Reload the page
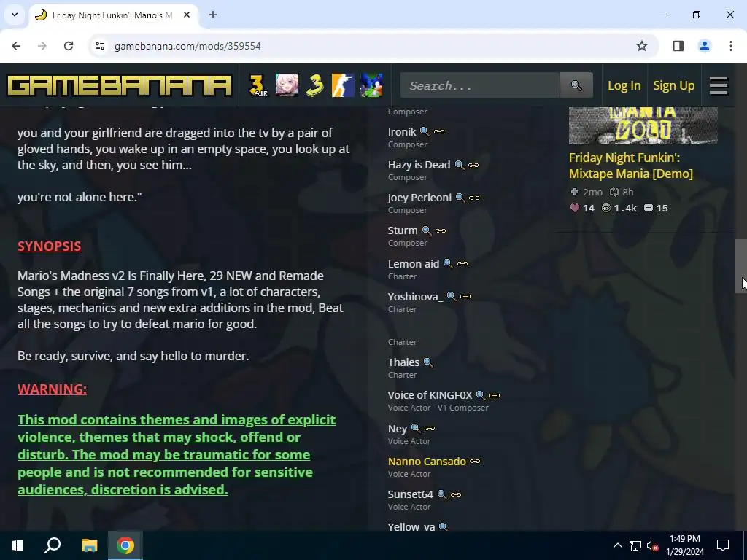This screenshot has height=560, width=747. click(x=69, y=46)
